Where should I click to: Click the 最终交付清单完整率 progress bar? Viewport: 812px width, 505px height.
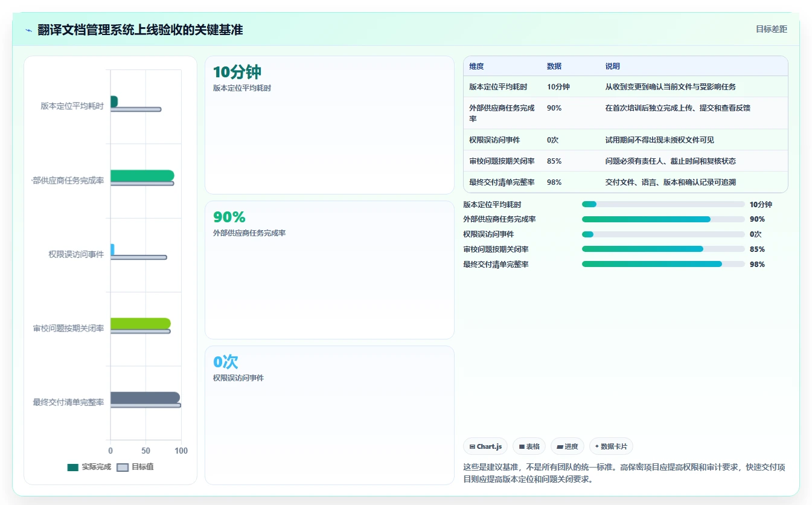[663, 264]
